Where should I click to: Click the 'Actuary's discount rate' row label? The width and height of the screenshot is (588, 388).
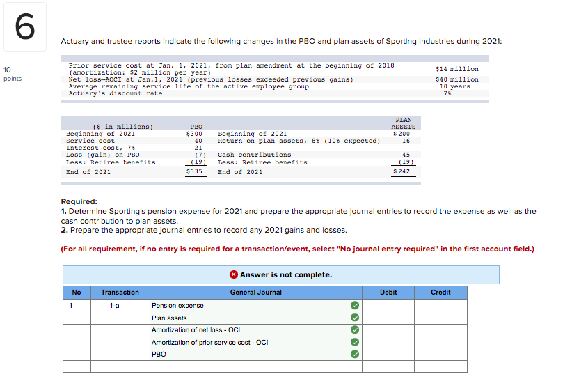115,93
